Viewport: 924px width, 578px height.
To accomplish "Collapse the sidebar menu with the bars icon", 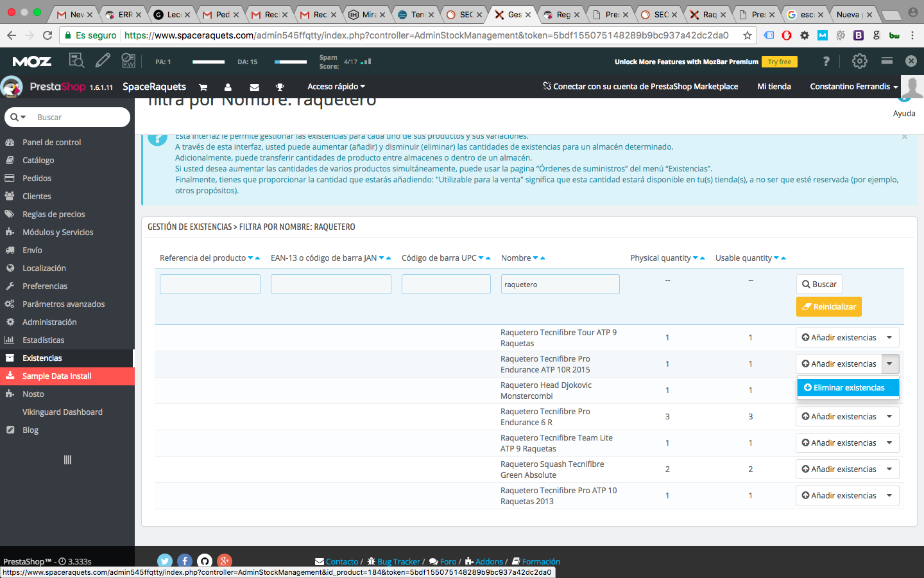I will [67, 460].
